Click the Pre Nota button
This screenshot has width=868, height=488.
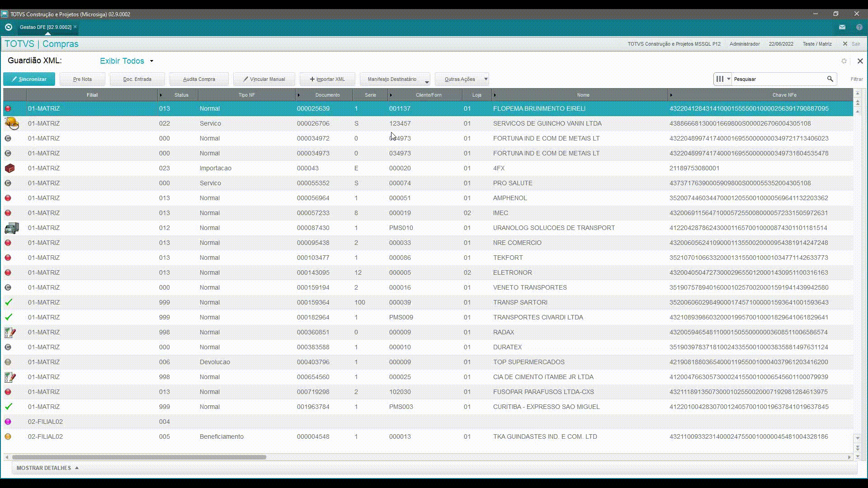coord(82,79)
